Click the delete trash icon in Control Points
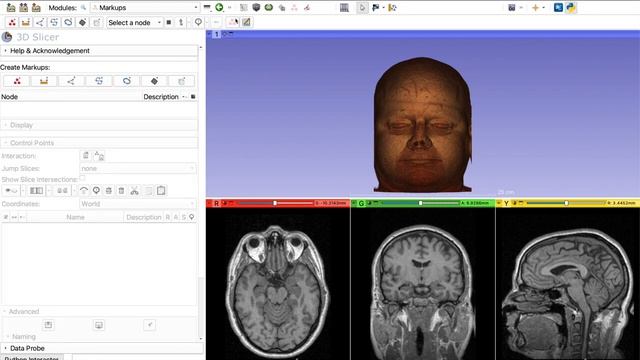 pos(121,191)
